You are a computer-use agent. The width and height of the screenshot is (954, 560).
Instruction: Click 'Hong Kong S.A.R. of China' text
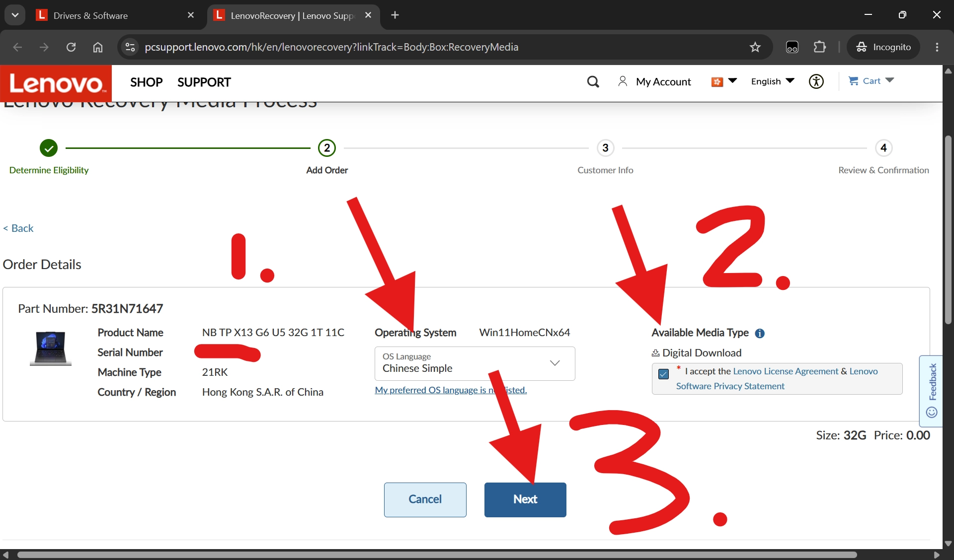pyautogui.click(x=262, y=392)
